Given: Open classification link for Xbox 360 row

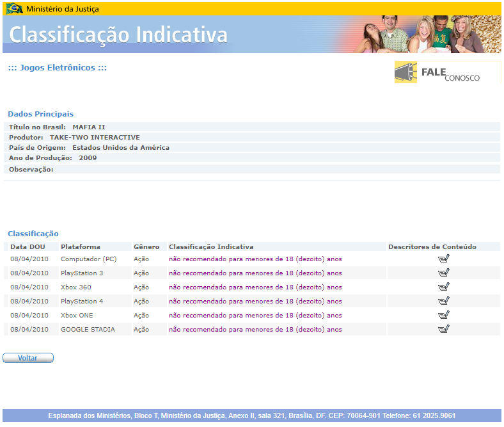Looking at the screenshot, I should click(255, 287).
